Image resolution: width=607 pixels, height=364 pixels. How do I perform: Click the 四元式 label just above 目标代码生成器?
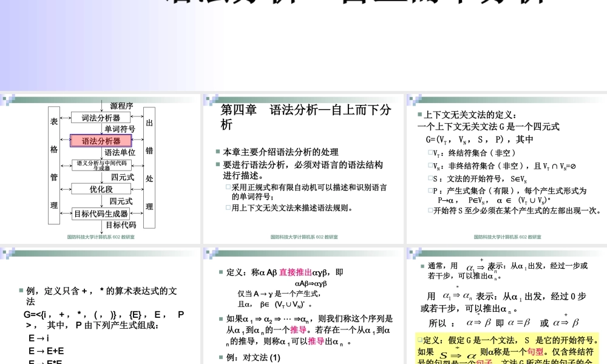(120, 201)
